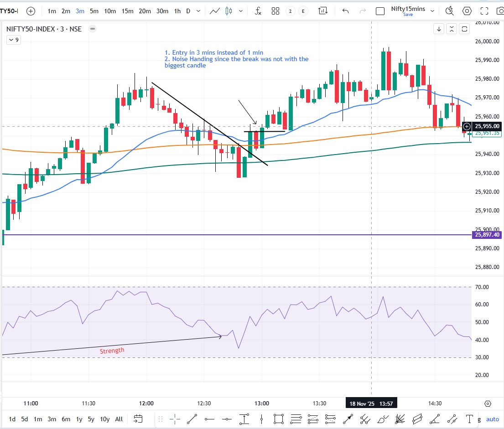Expand the collapsed indicators legend showing 9
The image size is (504, 429).
click(x=13, y=40)
